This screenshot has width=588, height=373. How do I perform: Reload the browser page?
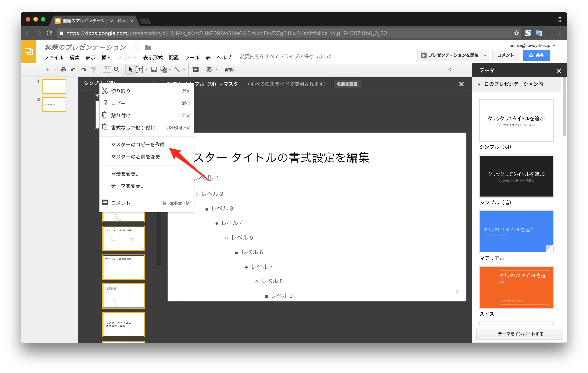tap(49, 33)
